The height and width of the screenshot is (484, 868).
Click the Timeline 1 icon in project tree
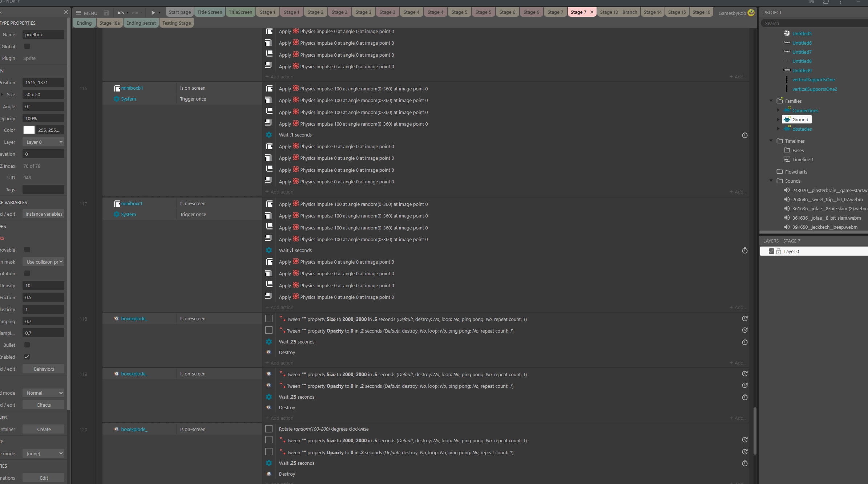[787, 159]
